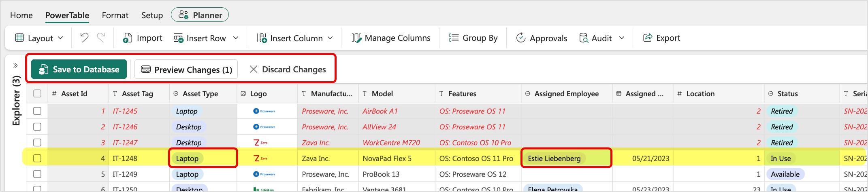Click the Planner people icon

(183, 15)
